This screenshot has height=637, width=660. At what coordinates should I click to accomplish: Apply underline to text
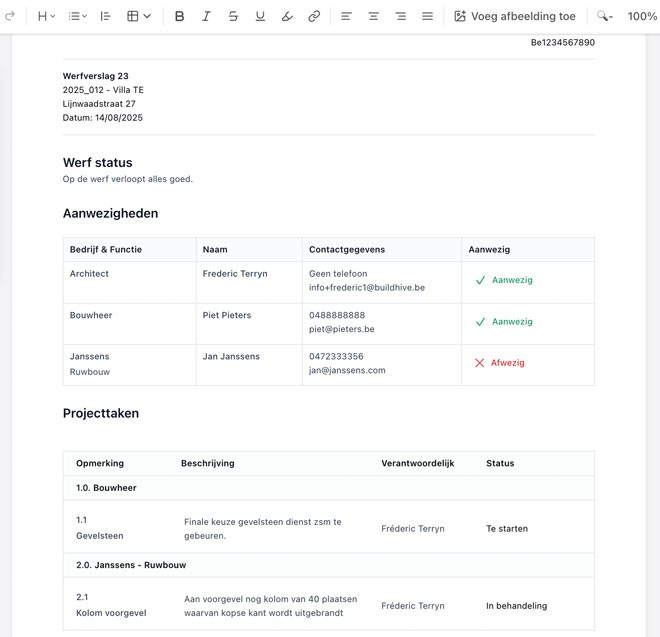click(260, 16)
